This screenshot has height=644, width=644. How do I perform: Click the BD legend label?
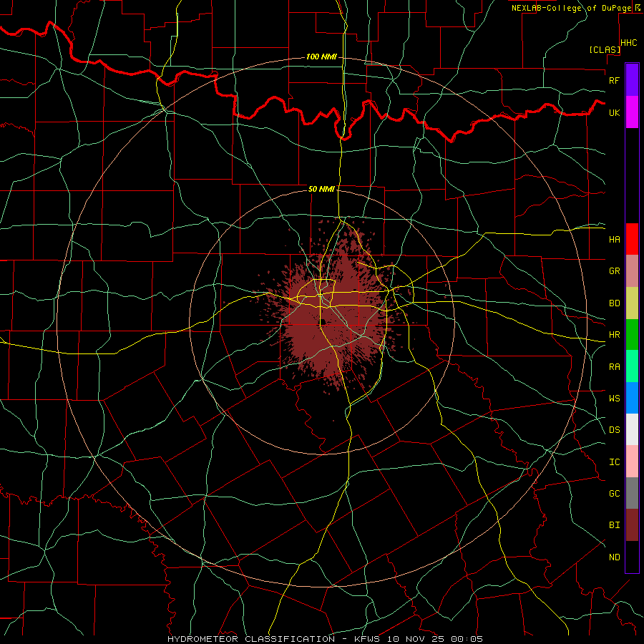tap(614, 303)
